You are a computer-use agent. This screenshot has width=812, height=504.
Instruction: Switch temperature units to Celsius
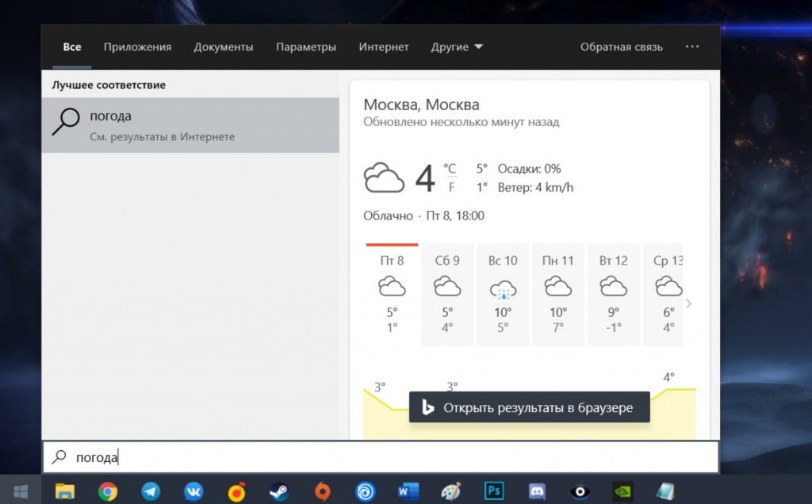point(450,168)
